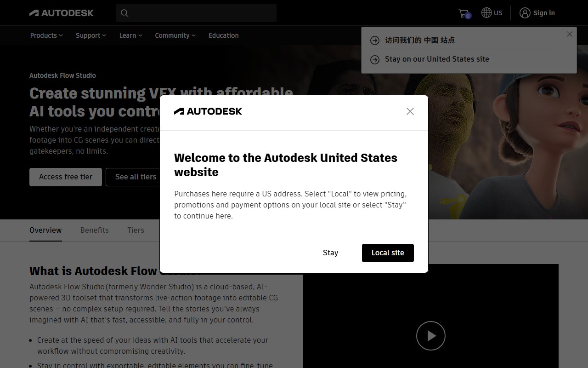Close the welcome dialog with X

[410, 111]
